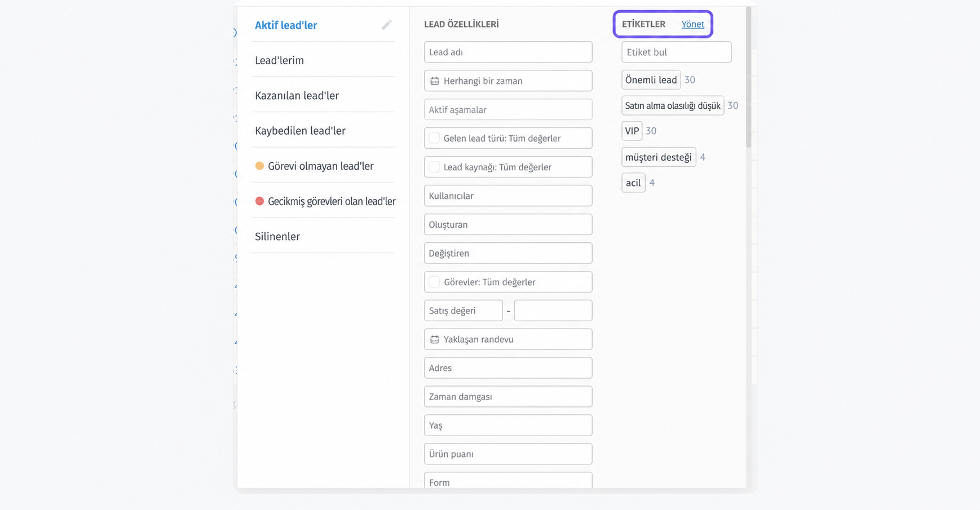980x510 pixels.
Task: Select the Aktif lead'ler filter preset
Action: pos(286,25)
